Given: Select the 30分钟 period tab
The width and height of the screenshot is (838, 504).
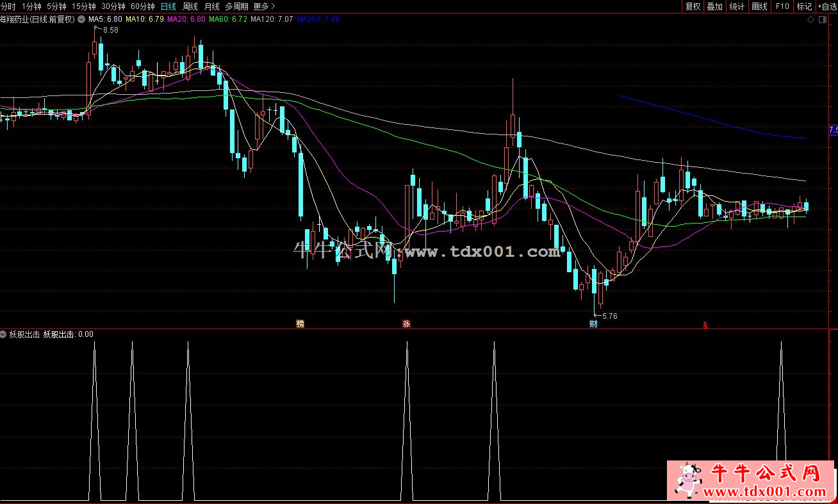Looking at the screenshot, I should pyautogui.click(x=113, y=6).
